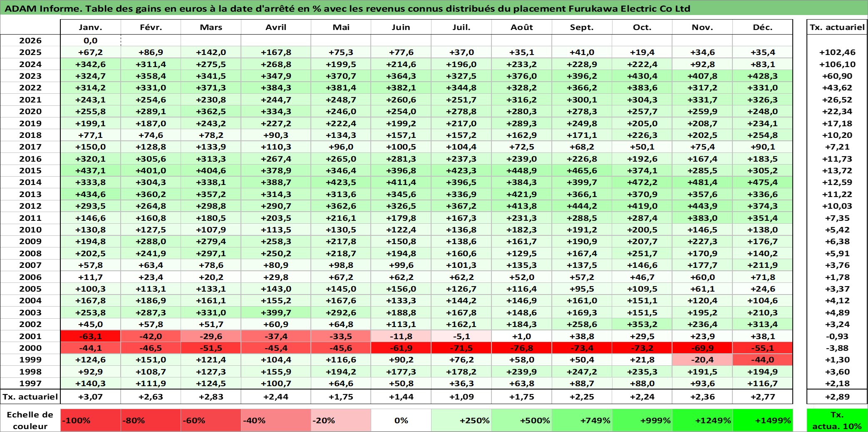Click the +434,6 cell in January 2013

[90, 194]
